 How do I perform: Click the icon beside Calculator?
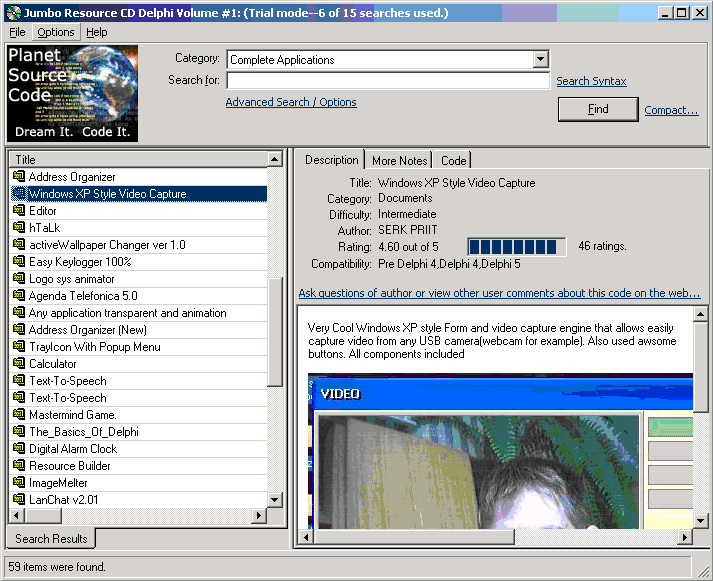click(x=19, y=363)
